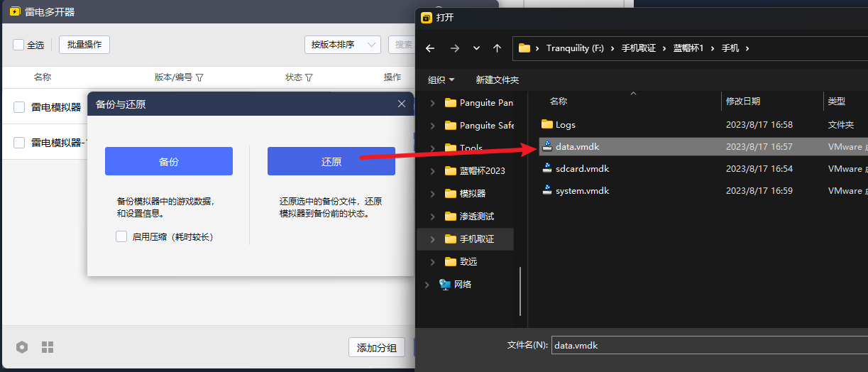Screen dimensions: 868x372
Task: Expand the 模拟器 tree folder
Action: 432,193
